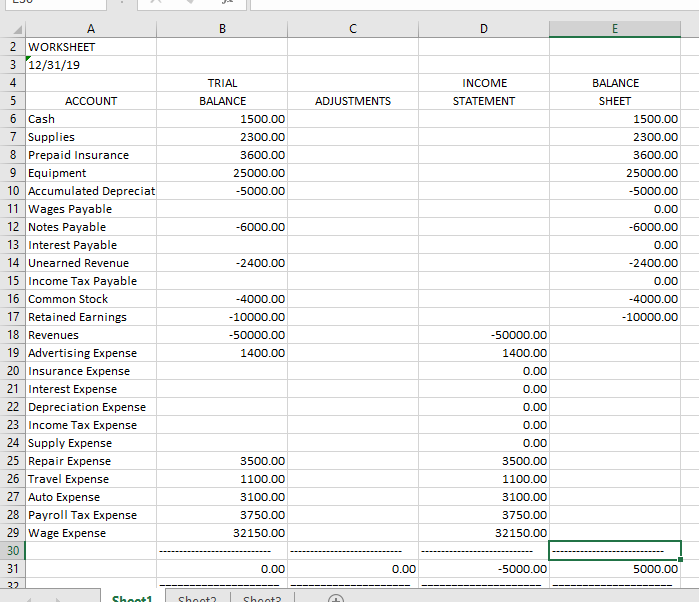The image size is (699, 602).
Task: Select Wage Expense income statement value 32150.00
Action: click(484, 533)
